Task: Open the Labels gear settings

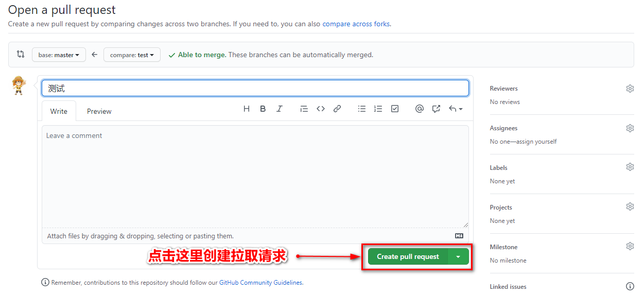Action: (x=630, y=167)
